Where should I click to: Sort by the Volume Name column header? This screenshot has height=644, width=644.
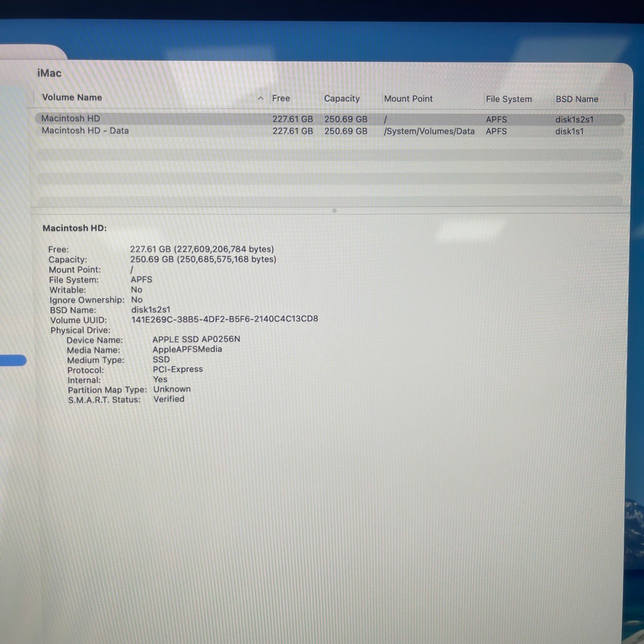72,98
